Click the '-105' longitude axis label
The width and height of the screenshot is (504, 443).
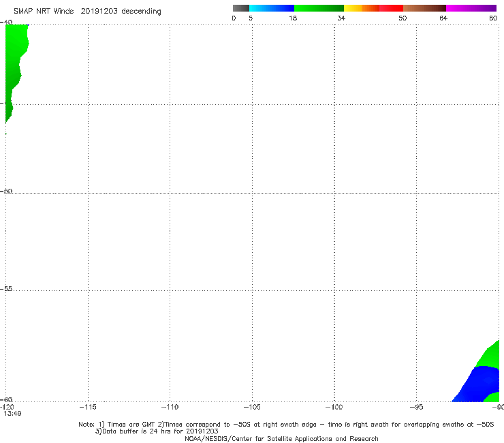(x=252, y=407)
